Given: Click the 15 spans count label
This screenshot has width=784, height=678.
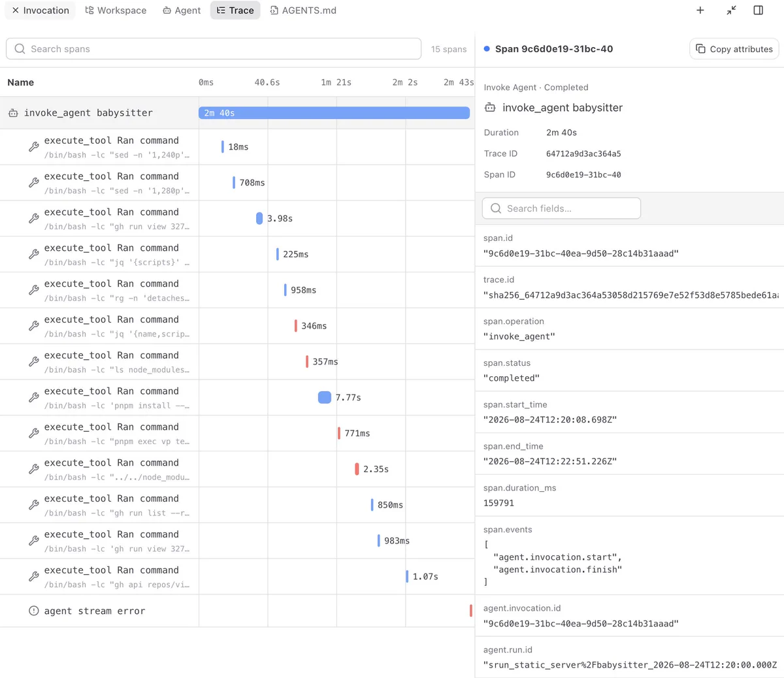Looking at the screenshot, I should 449,49.
